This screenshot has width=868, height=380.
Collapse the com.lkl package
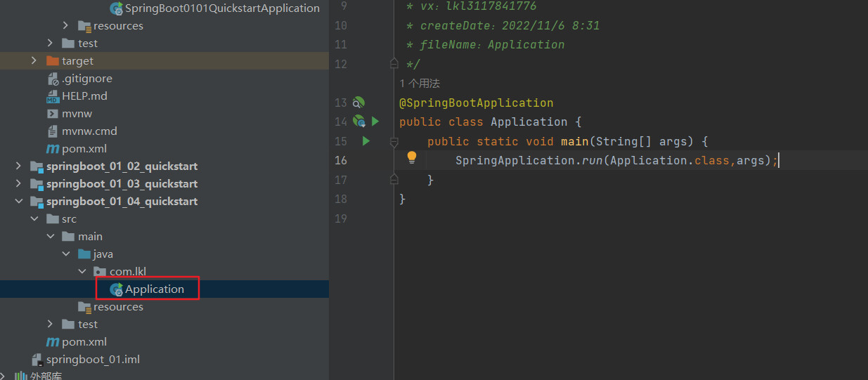pyautogui.click(x=82, y=271)
